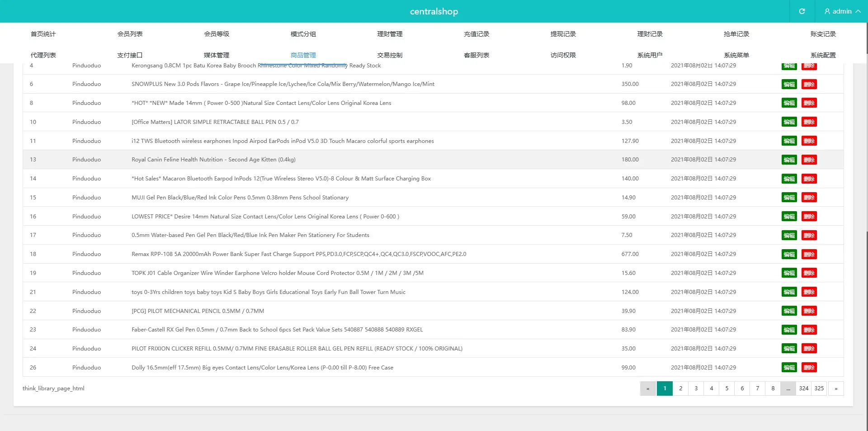Jump to last page 325
868x431 pixels.
[819, 388]
